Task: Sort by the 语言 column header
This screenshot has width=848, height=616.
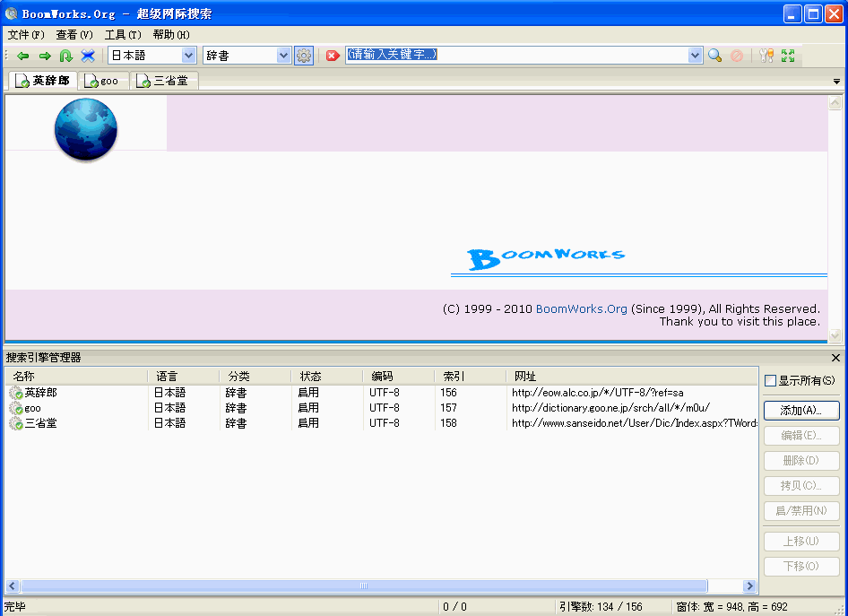Action: pyautogui.click(x=184, y=376)
